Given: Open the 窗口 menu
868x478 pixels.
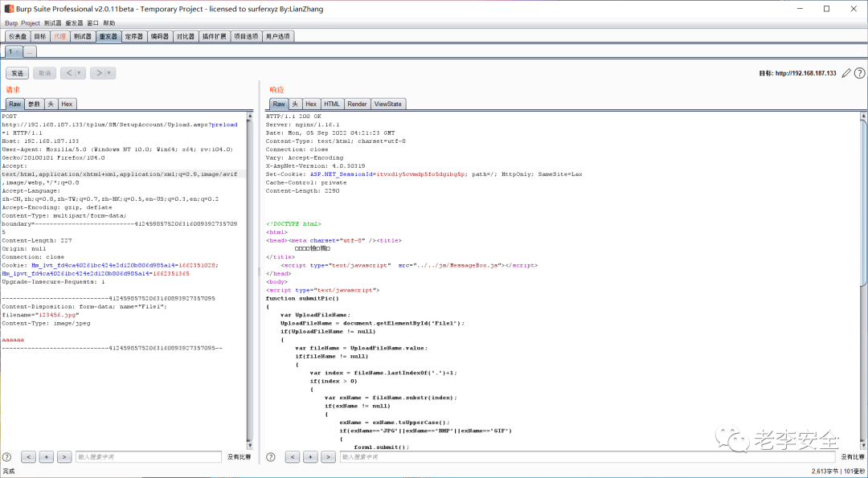Looking at the screenshot, I should pos(92,23).
